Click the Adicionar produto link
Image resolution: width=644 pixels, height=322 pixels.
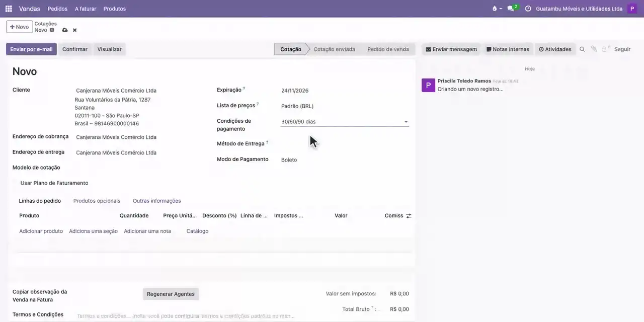tap(41, 231)
